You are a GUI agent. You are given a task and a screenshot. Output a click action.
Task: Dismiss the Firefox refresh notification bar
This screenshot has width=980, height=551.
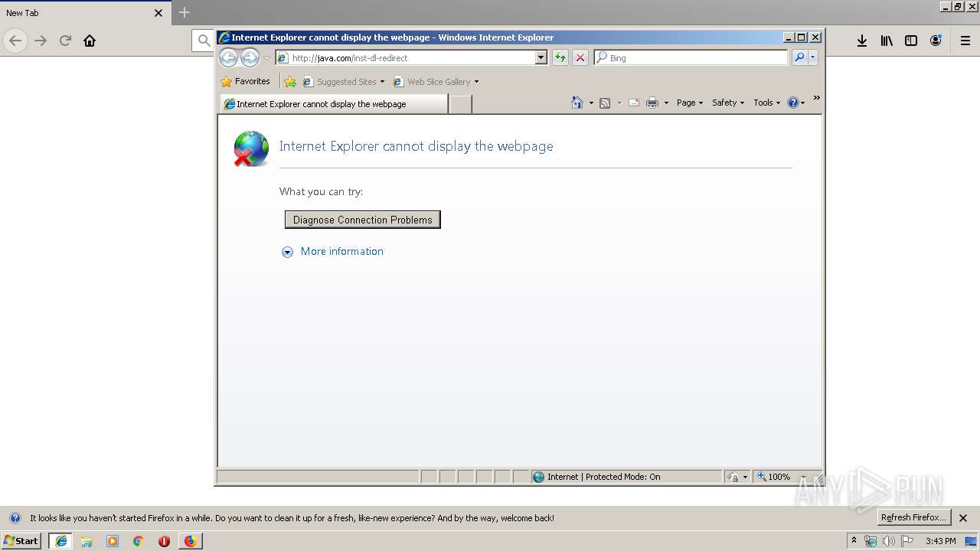(963, 518)
